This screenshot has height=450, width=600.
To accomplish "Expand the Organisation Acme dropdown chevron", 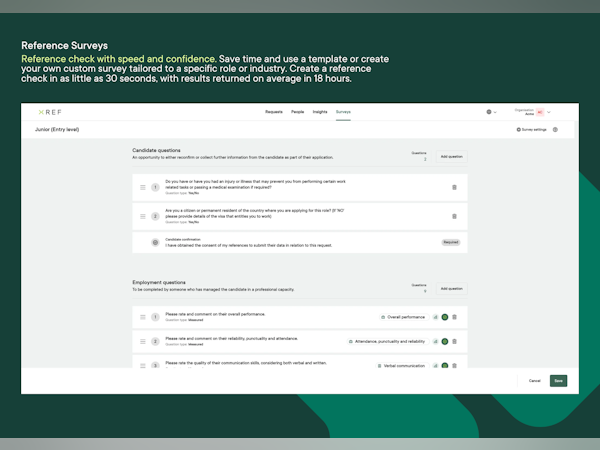I will click(x=549, y=112).
